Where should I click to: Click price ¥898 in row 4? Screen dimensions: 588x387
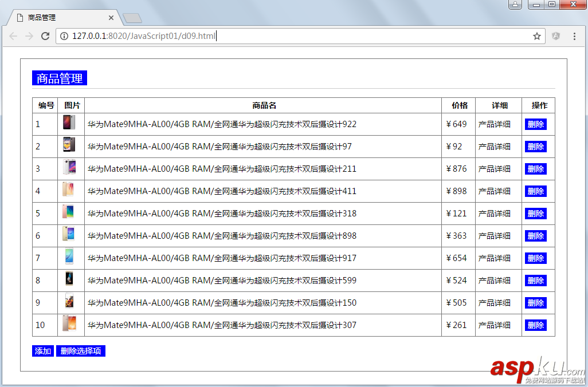456,191
